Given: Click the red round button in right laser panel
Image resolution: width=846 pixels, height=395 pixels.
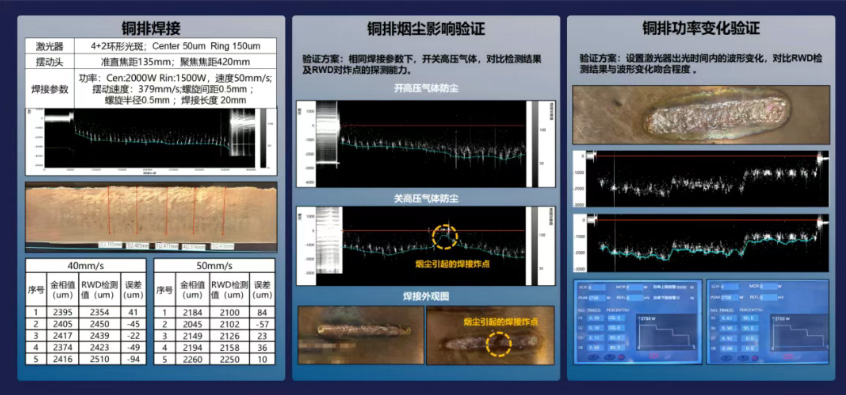Looking at the screenshot, I should (x=755, y=358).
